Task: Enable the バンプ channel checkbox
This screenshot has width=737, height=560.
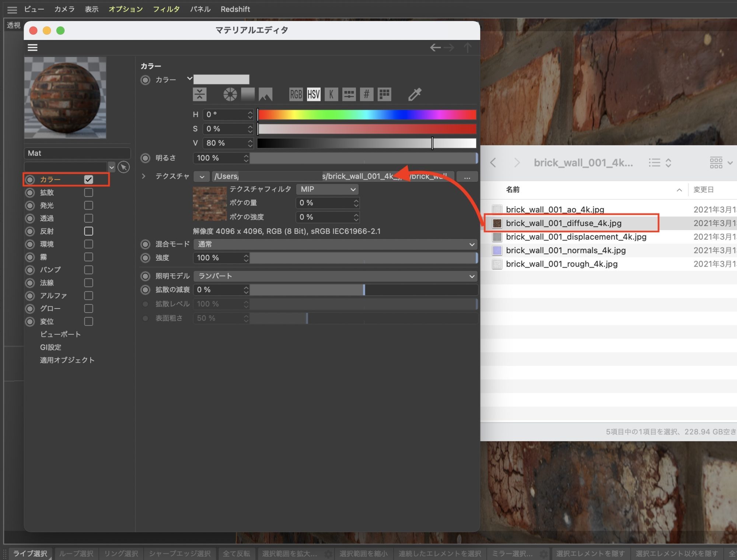Action: pyautogui.click(x=88, y=270)
